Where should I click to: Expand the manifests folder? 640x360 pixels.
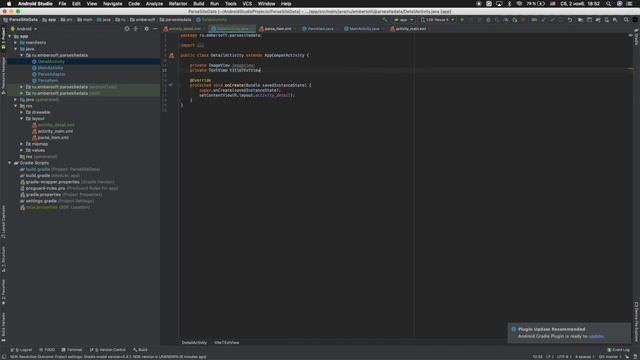[x=16, y=42]
